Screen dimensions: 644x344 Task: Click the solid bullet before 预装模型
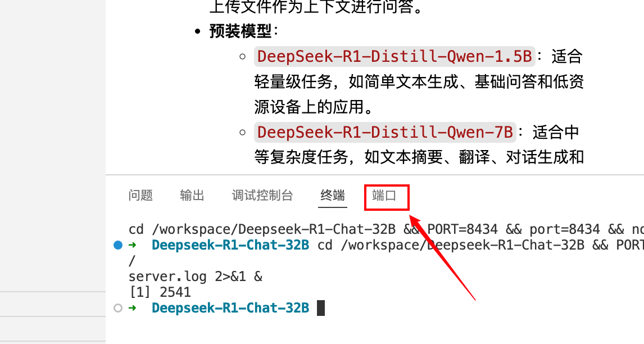[197, 31]
